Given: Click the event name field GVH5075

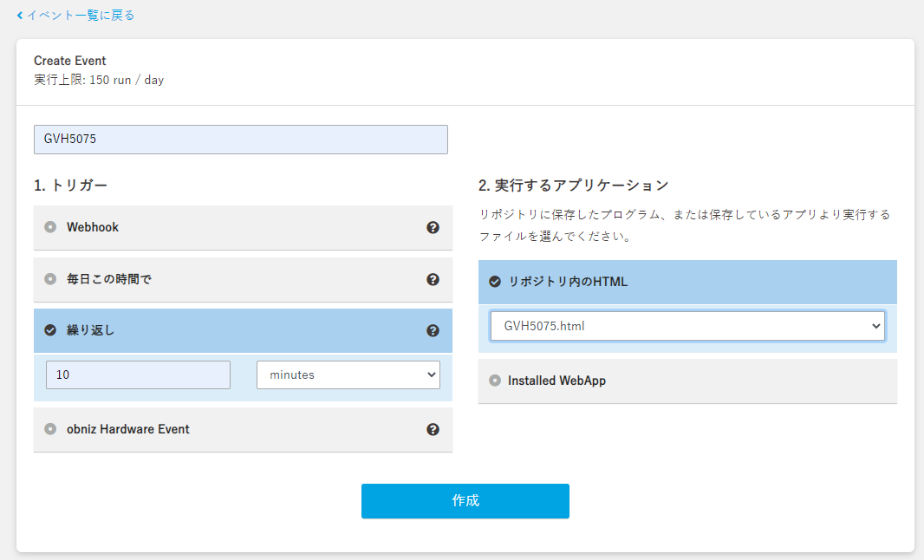Looking at the screenshot, I should (x=240, y=139).
